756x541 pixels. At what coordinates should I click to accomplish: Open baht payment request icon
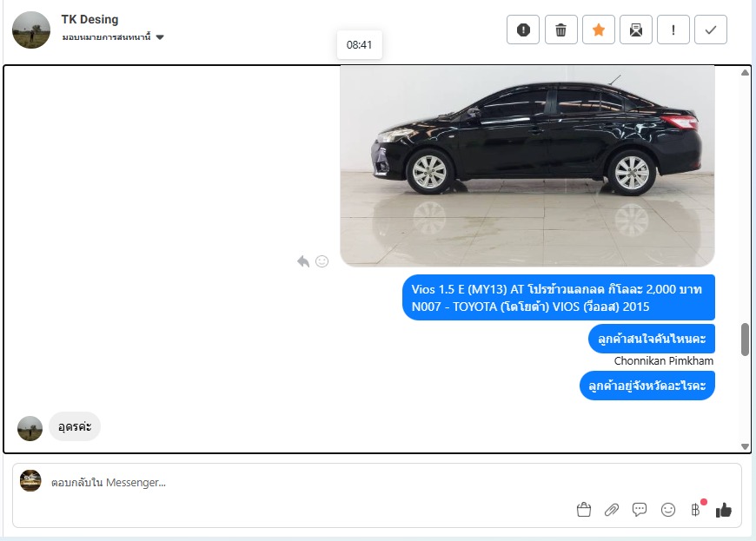pos(696,510)
